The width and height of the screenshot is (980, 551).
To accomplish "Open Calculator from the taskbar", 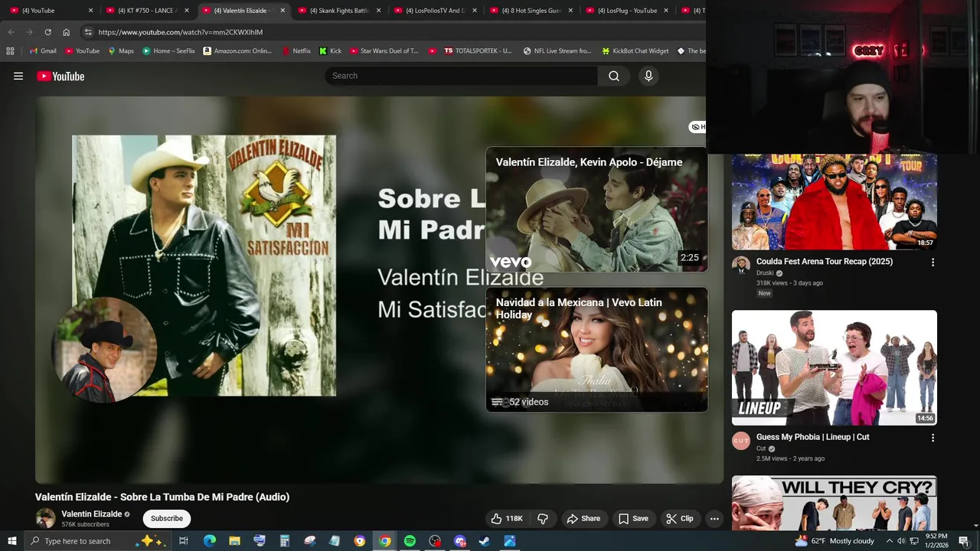I will tap(284, 541).
